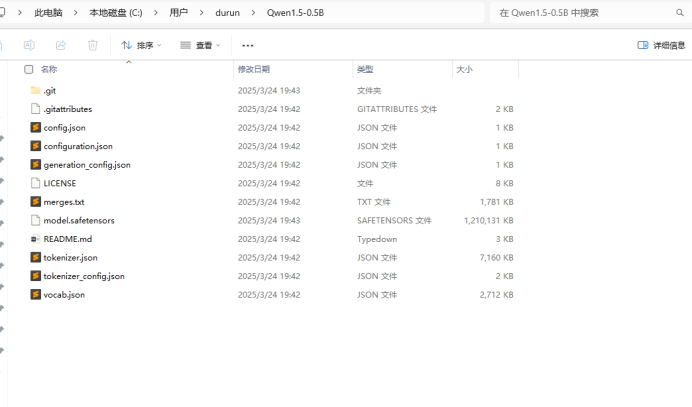Open the view (查看) dropdown

tap(200, 45)
